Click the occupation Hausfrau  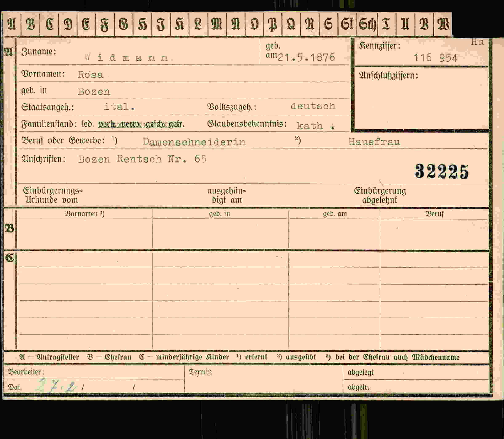coord(374,142)
